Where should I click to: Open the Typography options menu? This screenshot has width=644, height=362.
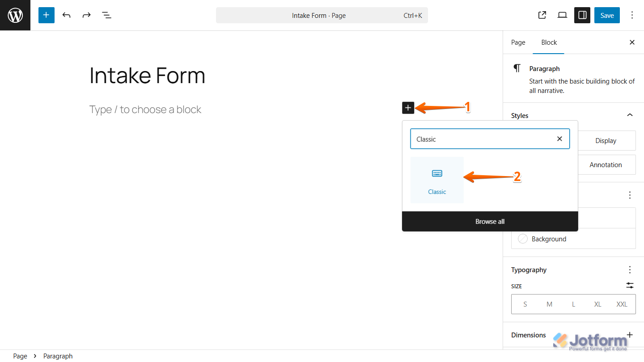point(630,269)
